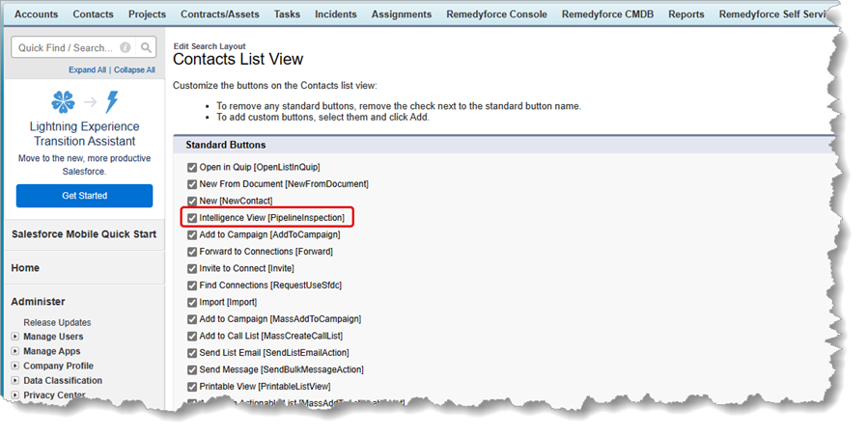Open the Remedyforce CMDB tab
Screen dimensions: 868x435
(607, 14)
